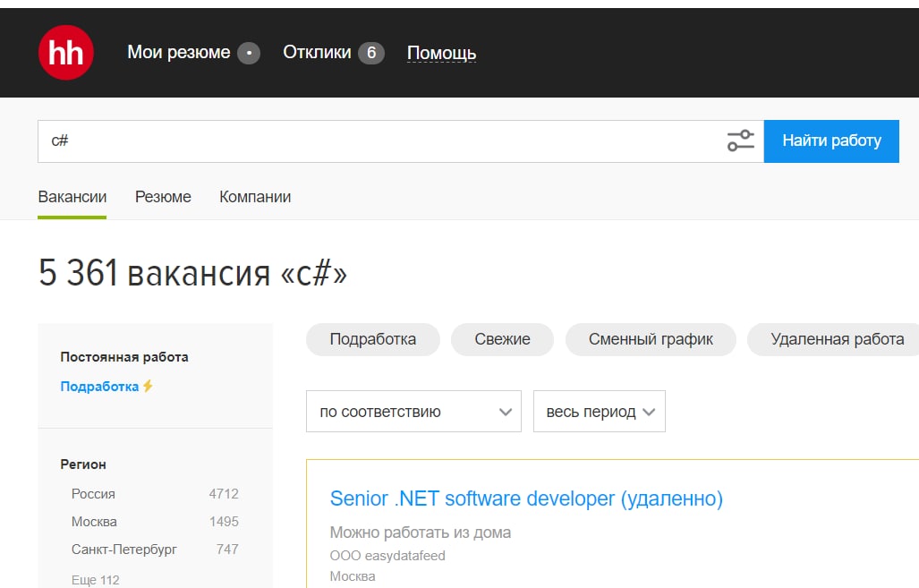This screenshot has height=588, width=919.
Task: Open the Senior .NET software developer vacancy
Action: 526,499
